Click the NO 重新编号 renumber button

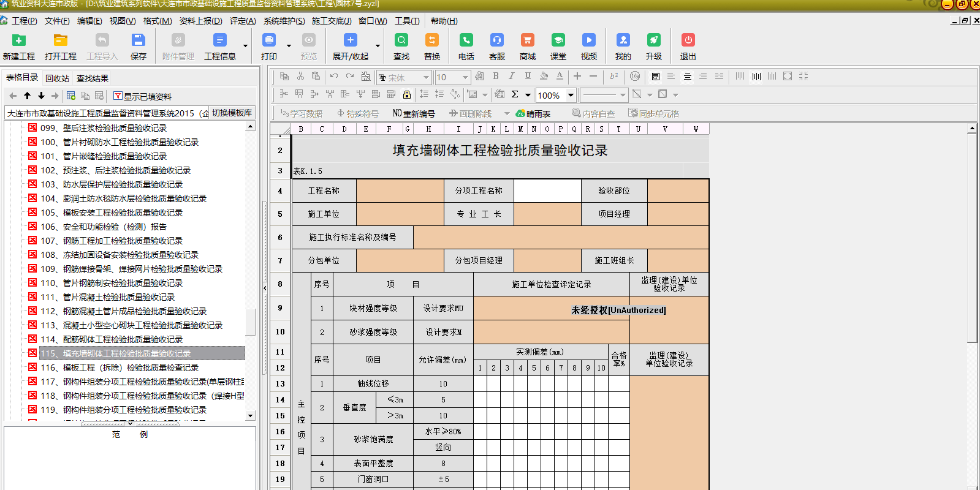click(x=414, y=113)
